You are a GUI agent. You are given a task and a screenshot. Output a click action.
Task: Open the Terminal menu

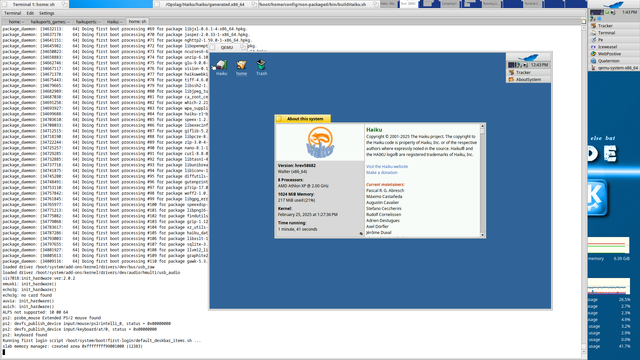12,13
